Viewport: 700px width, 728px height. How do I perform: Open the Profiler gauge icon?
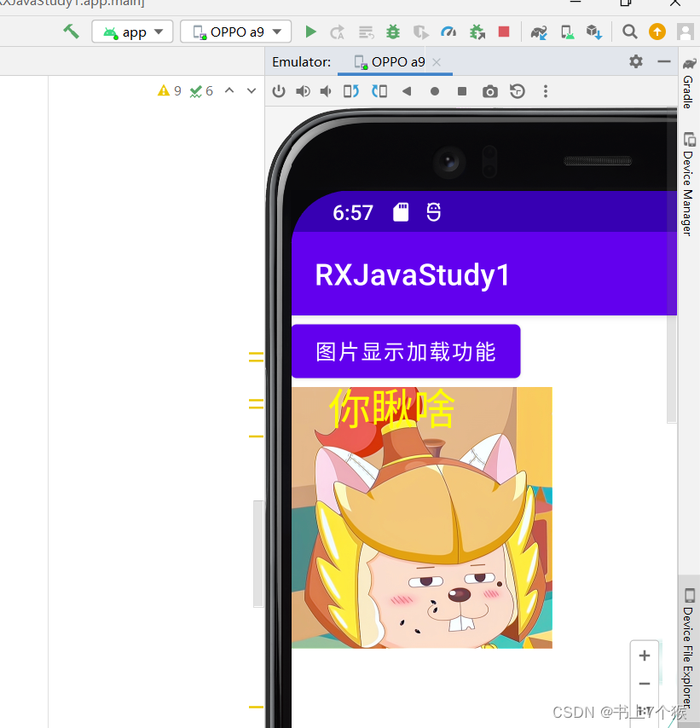pyautogui.click(x=448, y=32)
